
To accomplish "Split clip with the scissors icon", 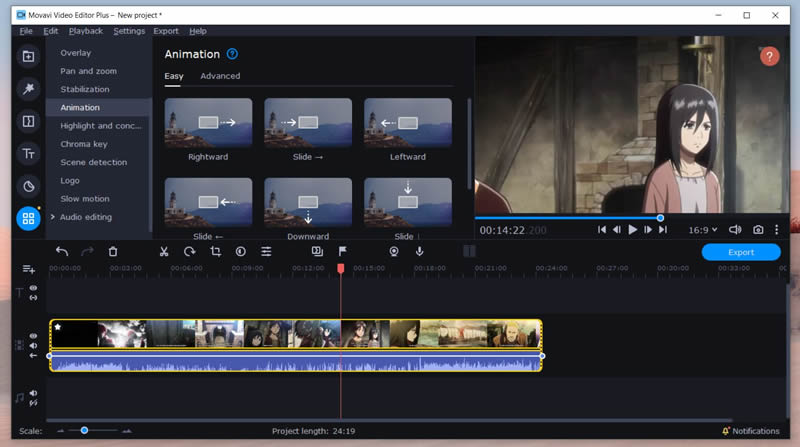I will click(164, 251).
